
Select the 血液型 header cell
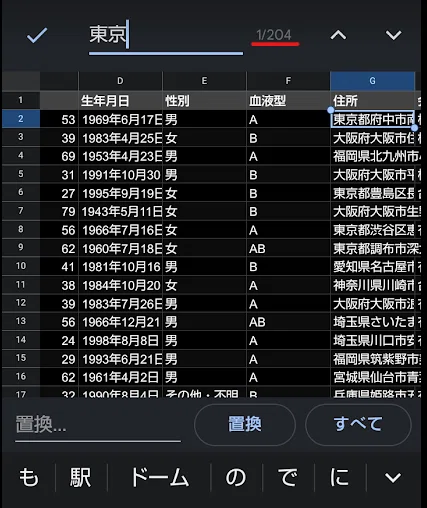tap(288, 101)
